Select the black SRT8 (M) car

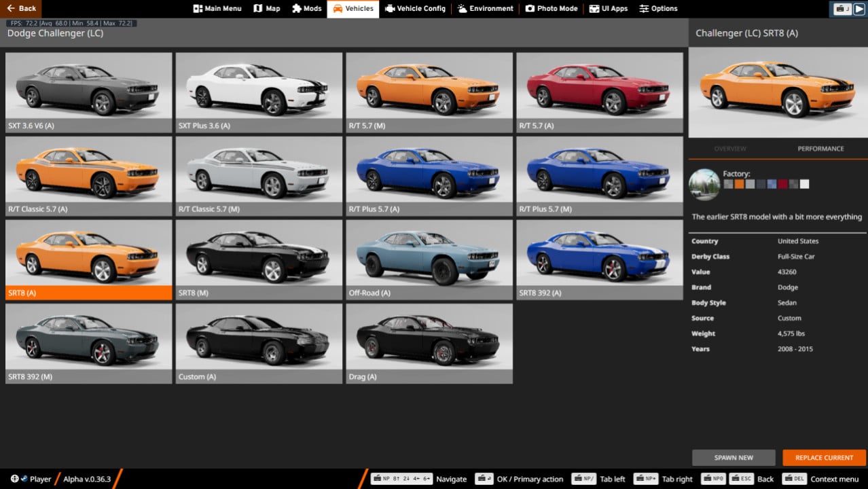259,259
